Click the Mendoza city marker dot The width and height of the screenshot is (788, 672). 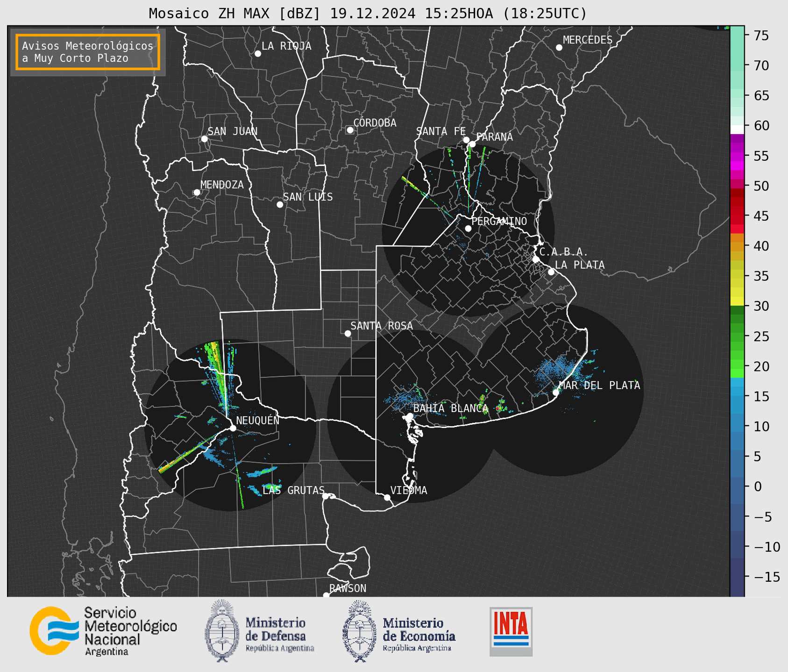(197, 193)
